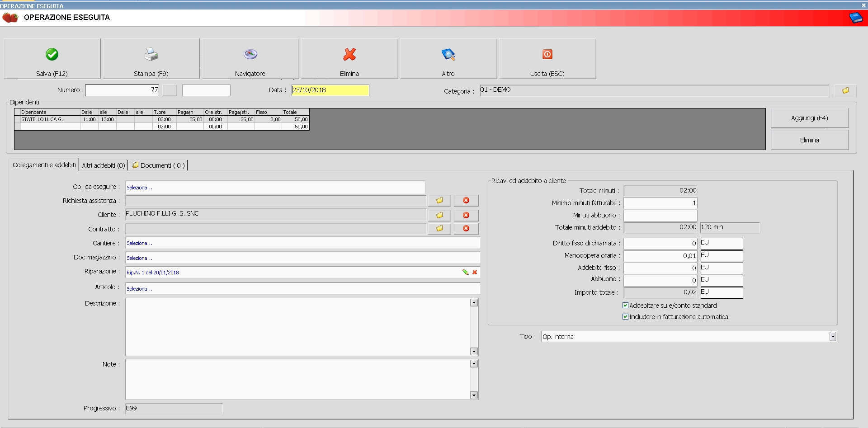Open the Cantiere Seleziona selector
Viewport: 868px width, 428px height.
pos(302,243)
